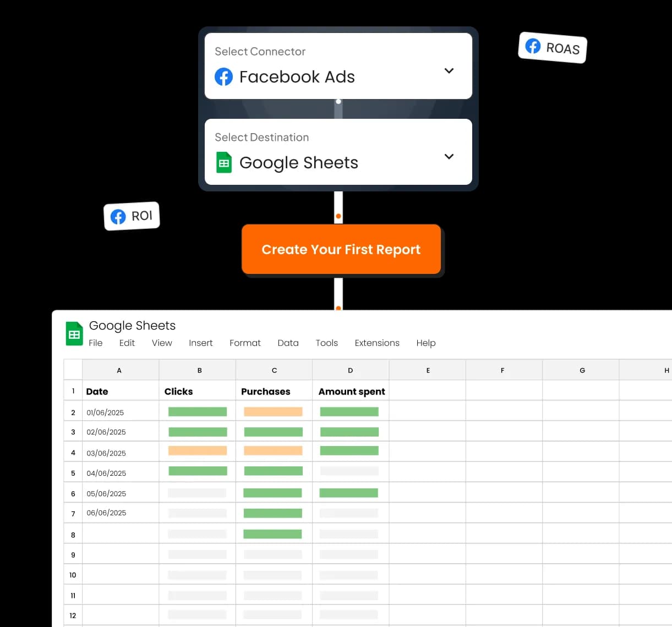Viewport: 672px width, 627px height.
Task: Click the Facebook icon on ROAS badge
Action: coord(533,46)
